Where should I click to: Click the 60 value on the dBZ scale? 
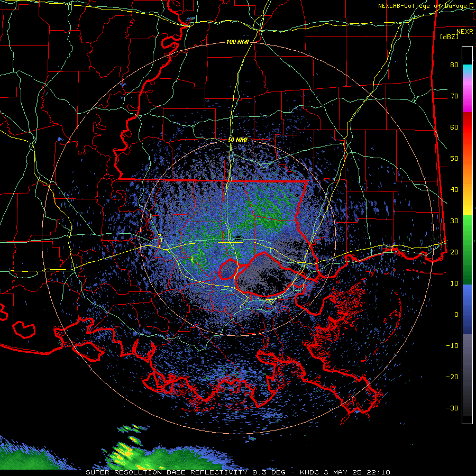click(454, 127)
